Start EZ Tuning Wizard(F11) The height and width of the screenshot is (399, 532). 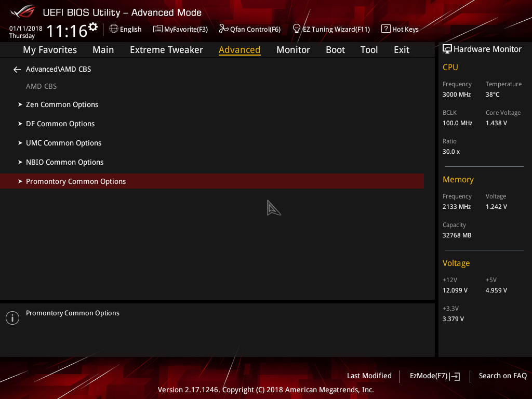point(331,29)
